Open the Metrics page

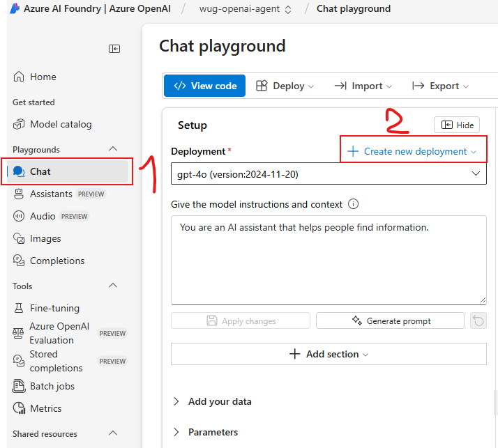[x=45, y=409]
